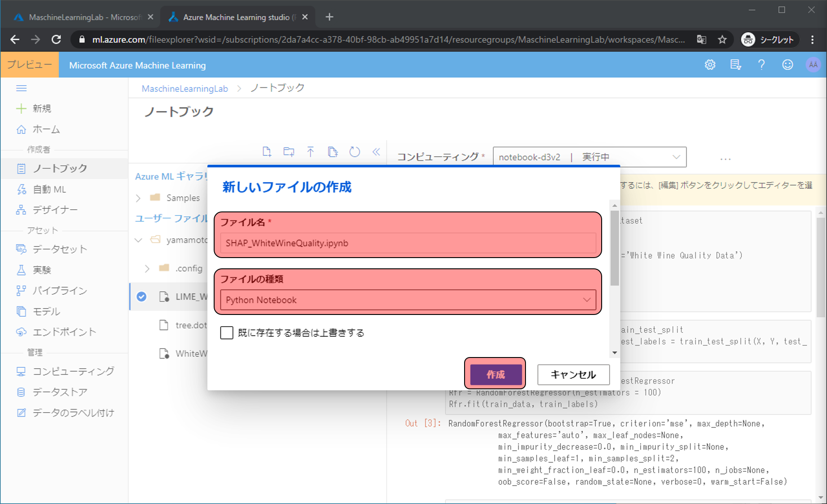Click the upload files arrow icon
827x504 pixels.
click(310, 152)
